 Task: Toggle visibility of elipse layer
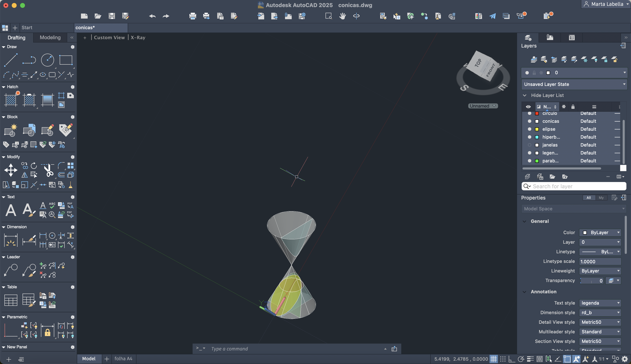point(529,129)
